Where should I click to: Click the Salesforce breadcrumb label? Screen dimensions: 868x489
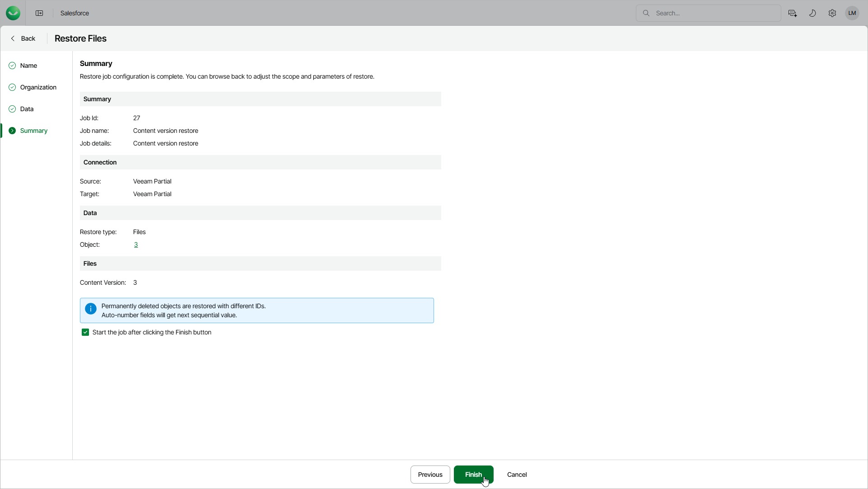(x=75, y=13)
